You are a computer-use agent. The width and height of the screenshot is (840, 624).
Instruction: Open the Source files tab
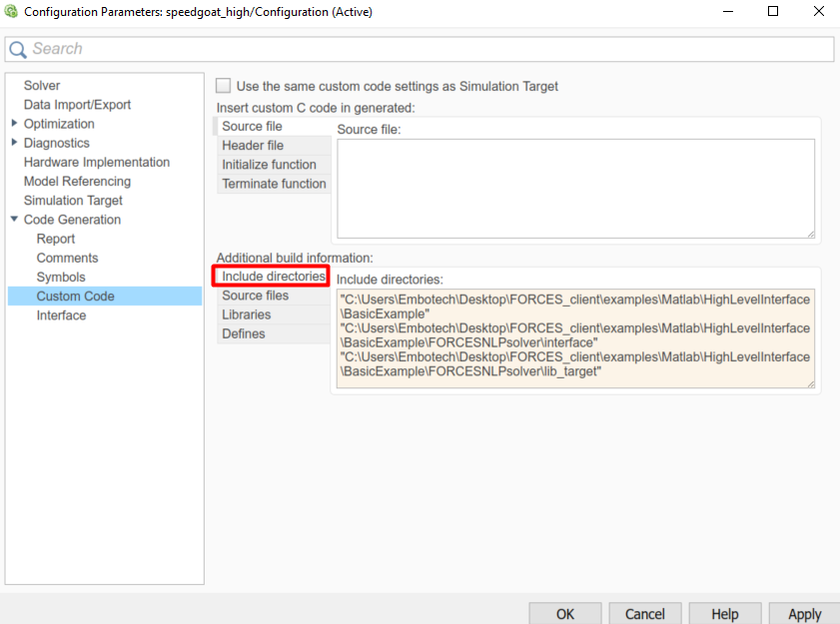[256, 296]
